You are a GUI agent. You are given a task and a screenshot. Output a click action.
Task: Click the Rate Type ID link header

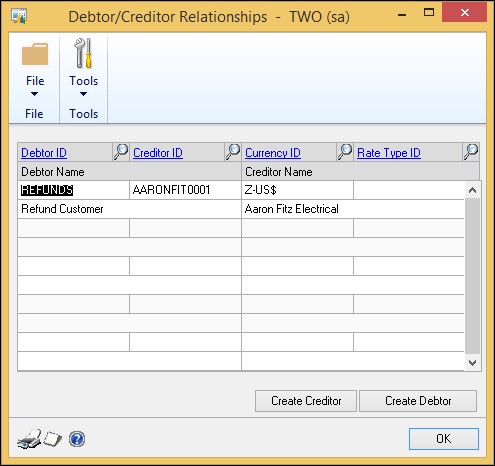389,153
